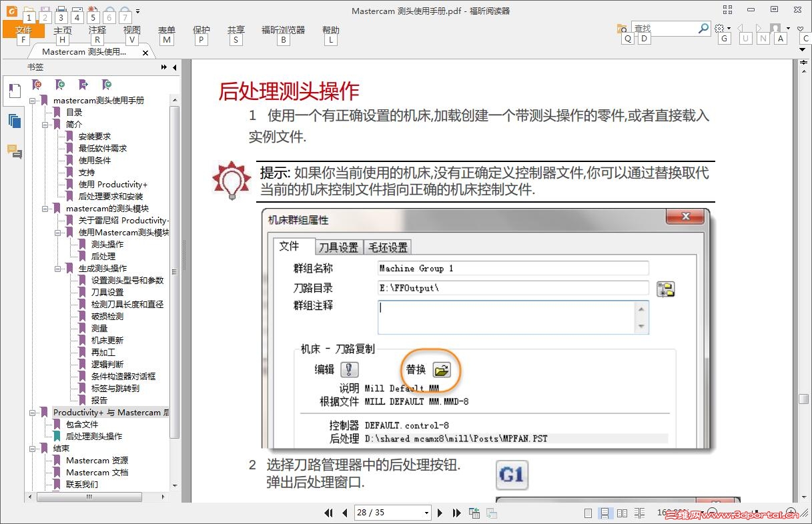Open the 共享 ribbon tab

(x=236, y=30)
